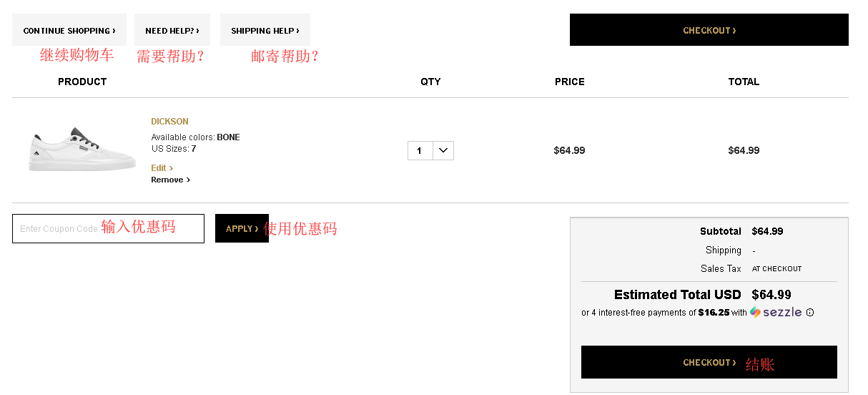868x395 pixels.
Task: Click the BONE color value text
Action: click(229, 137)
